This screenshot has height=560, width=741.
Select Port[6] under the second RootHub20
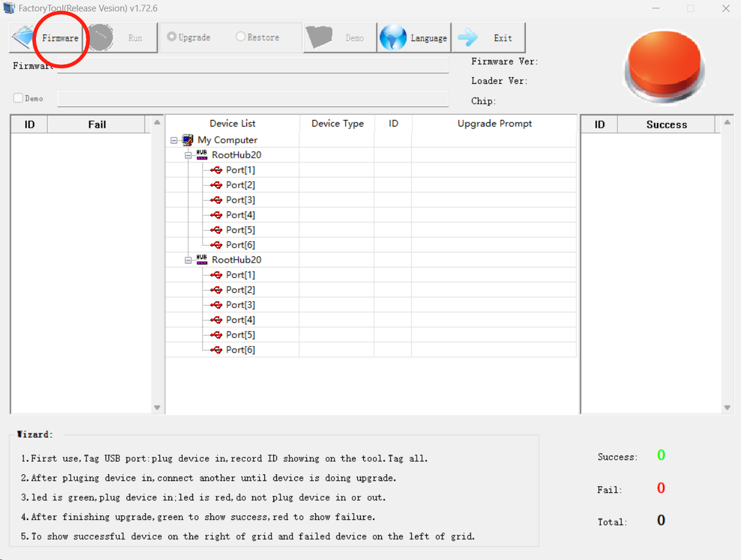[240, 350]
